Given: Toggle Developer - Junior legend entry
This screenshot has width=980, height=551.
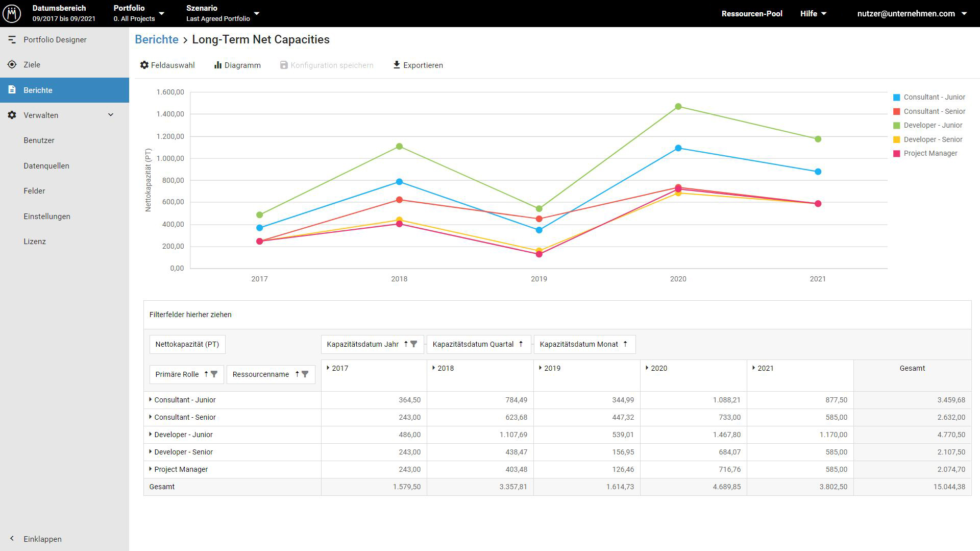Looking at the screenshot, I should 927,125.
